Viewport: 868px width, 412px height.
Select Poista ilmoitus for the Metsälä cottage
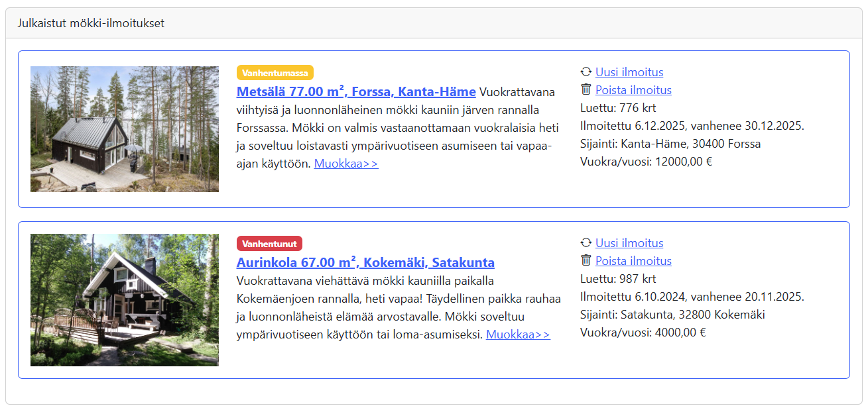(x=633, y=90)
